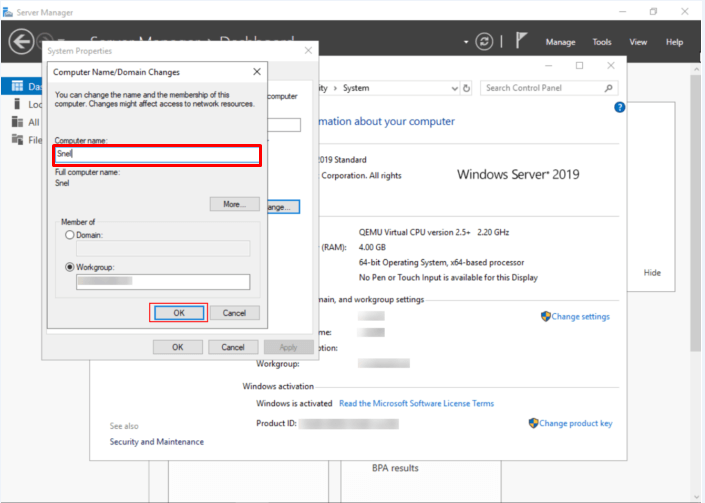Image resolution: width=705 pixels, height=503 pixels.
Task: Open the Change settings link
Action: tap(580, 316)
